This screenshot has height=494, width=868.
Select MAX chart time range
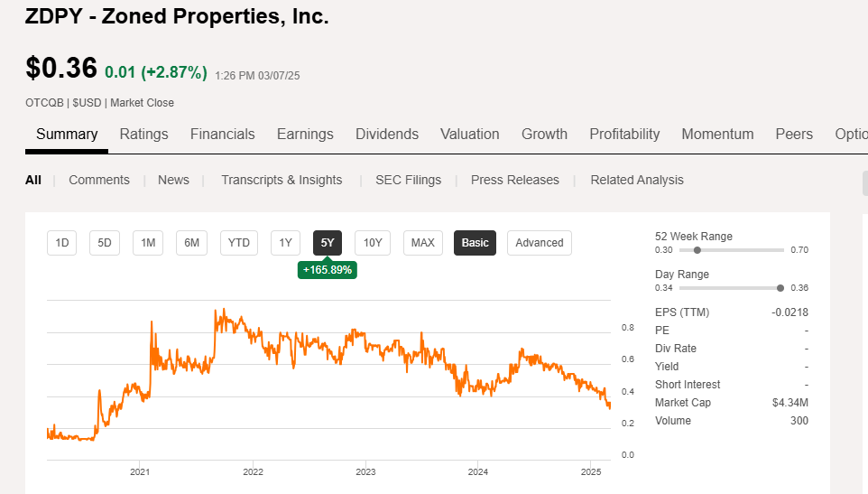coord(423,242)
